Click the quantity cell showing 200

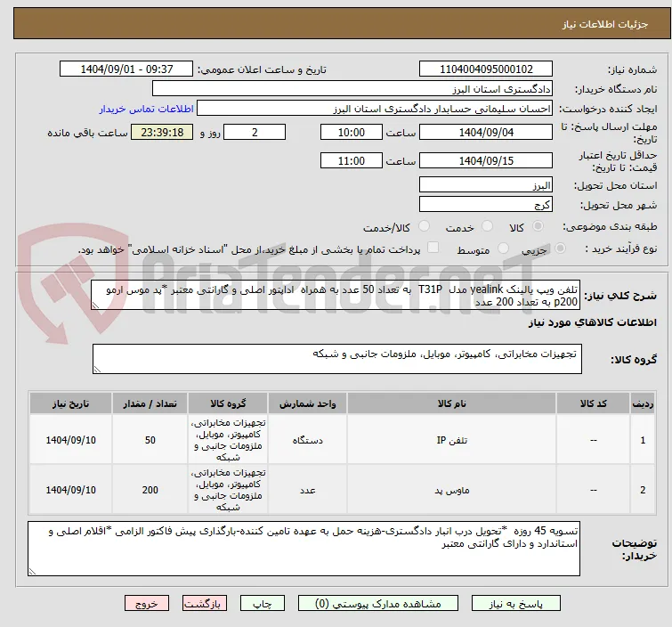tap(150, 490)
